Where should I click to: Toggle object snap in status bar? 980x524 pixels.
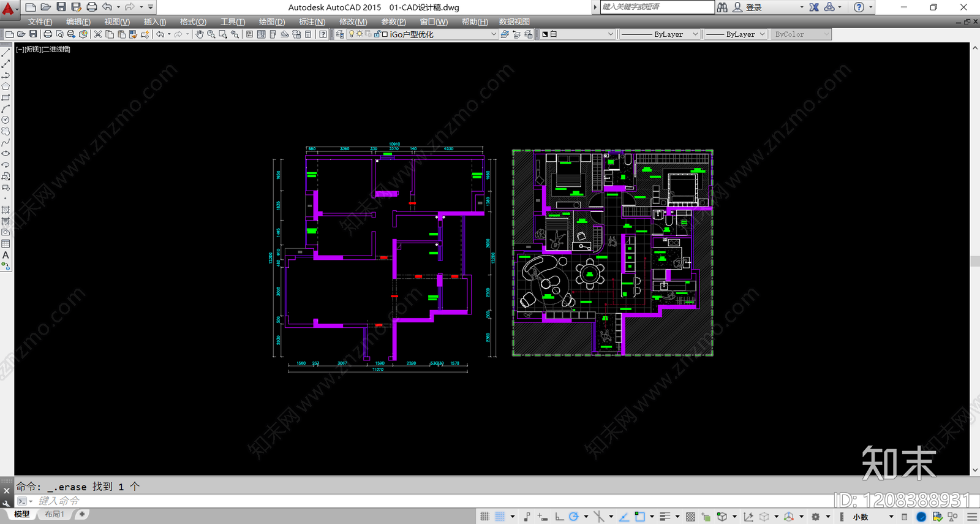[639, 517]
